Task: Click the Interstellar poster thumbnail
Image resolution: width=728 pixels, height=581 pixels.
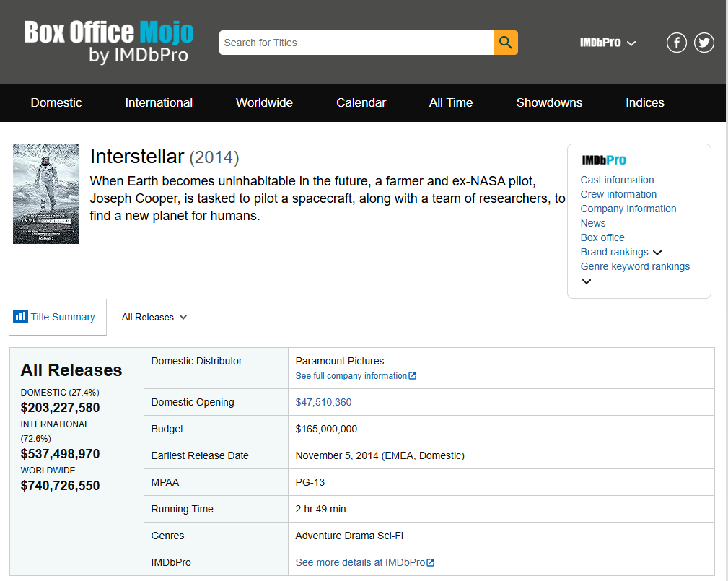Action: coord(46,193)
